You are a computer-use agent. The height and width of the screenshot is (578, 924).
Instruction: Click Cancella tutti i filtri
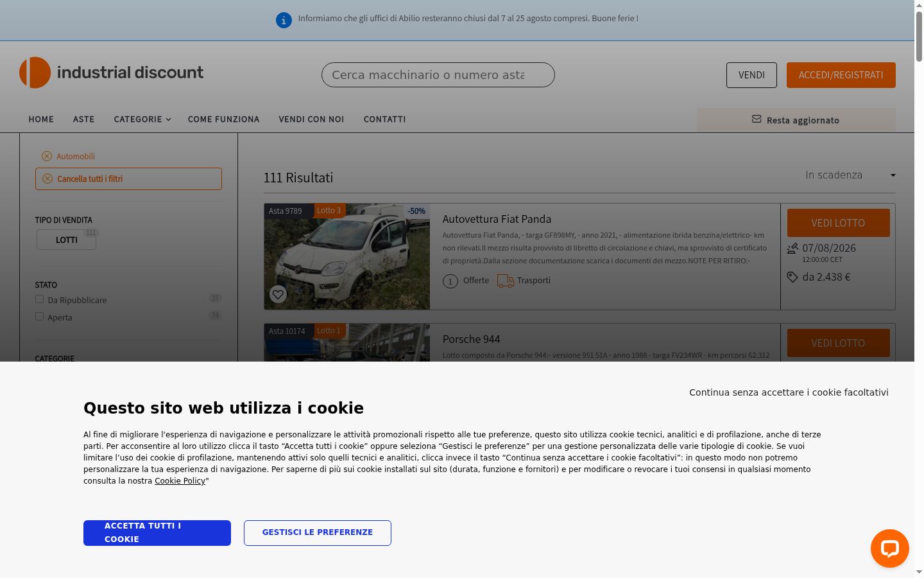(x=128, y=179)
